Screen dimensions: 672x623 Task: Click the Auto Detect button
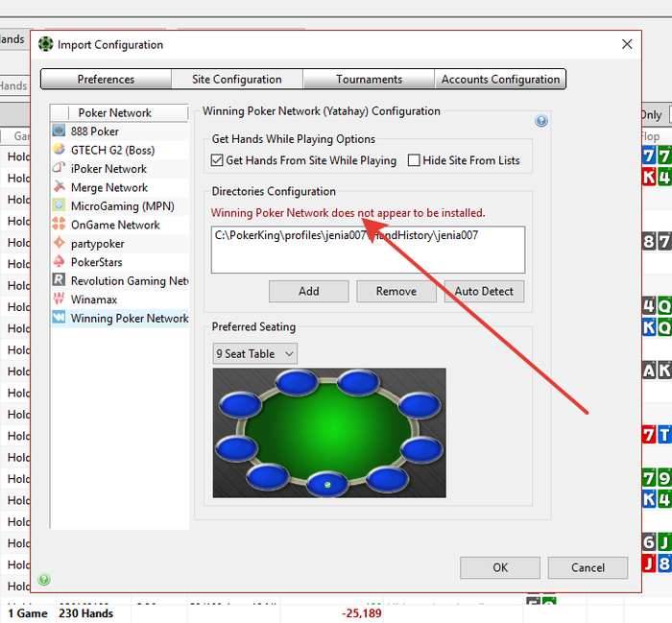(x=484, y=292)
